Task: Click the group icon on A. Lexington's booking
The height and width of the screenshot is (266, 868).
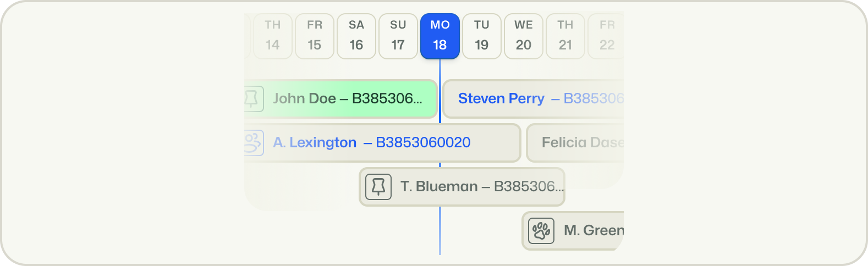Action: pos(253,143)
